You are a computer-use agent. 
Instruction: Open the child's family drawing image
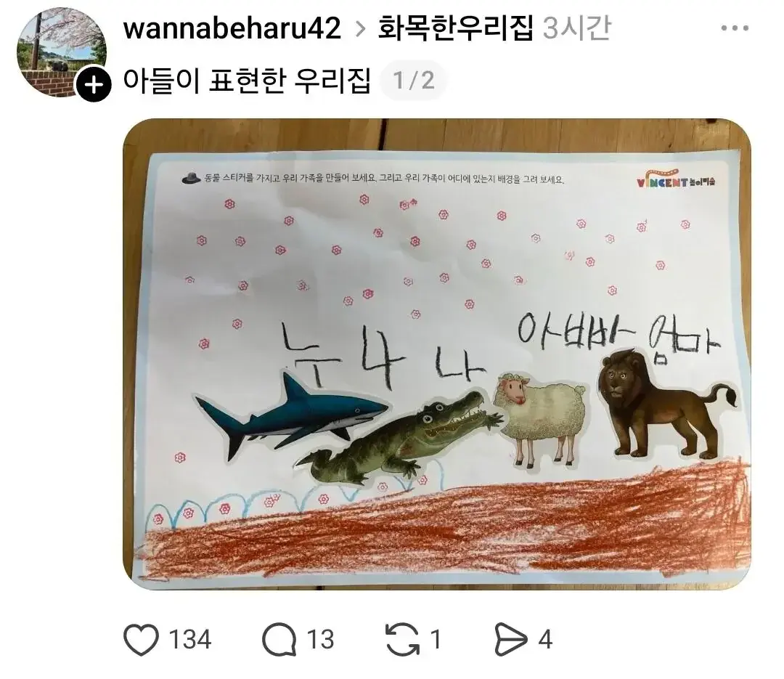pyautogui.click(x=437, y=354)
